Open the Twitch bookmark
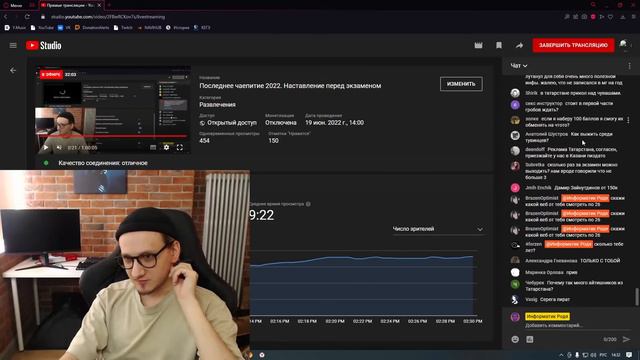This screenshot has width=640, height=360. [123, 28]
